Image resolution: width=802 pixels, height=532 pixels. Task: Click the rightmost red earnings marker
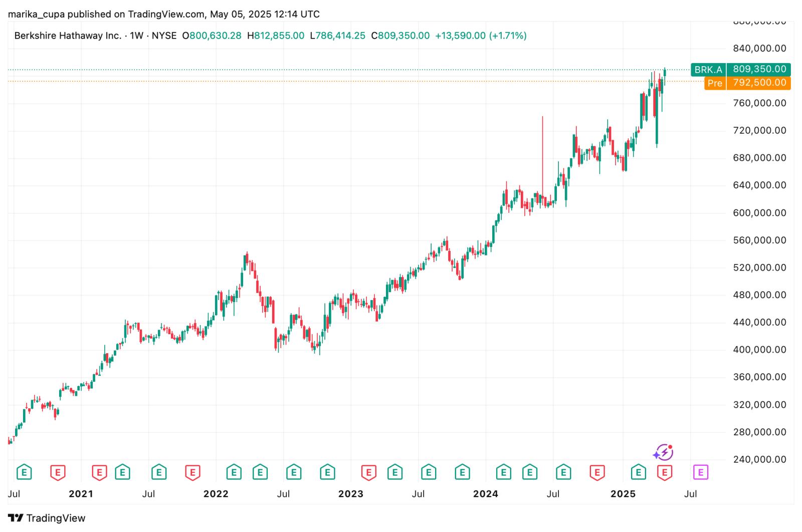[x=665, y=472]
